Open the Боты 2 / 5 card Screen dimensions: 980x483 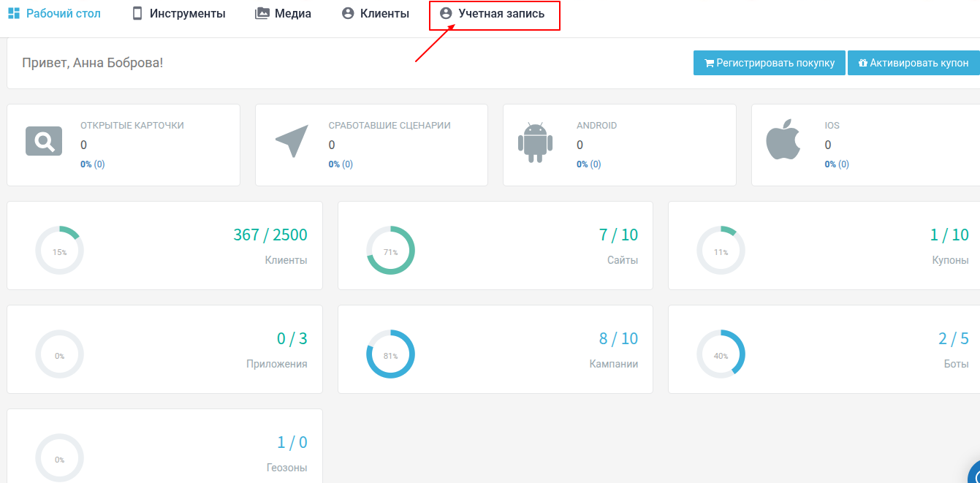pos(824,349)
